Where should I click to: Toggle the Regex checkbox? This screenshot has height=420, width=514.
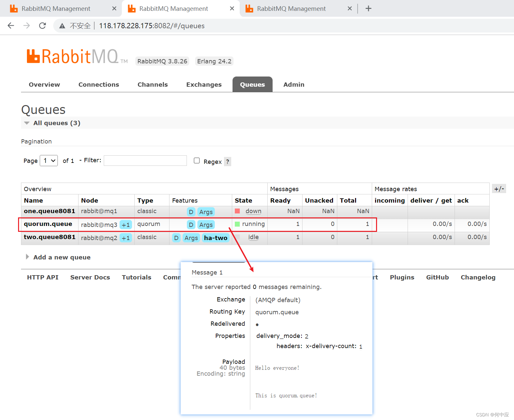coord(197,161)
